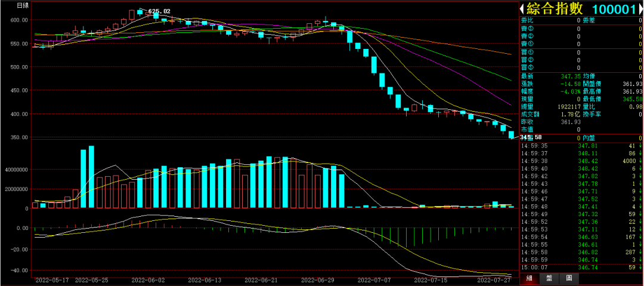Click the 600.00 price axis label

(19, 20)
